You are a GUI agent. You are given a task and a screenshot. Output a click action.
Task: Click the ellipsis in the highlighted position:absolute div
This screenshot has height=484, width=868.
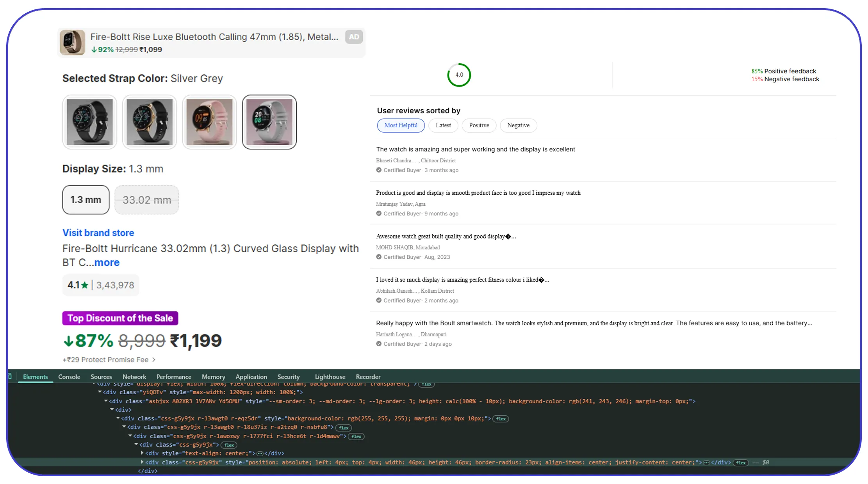pos(706,463)
